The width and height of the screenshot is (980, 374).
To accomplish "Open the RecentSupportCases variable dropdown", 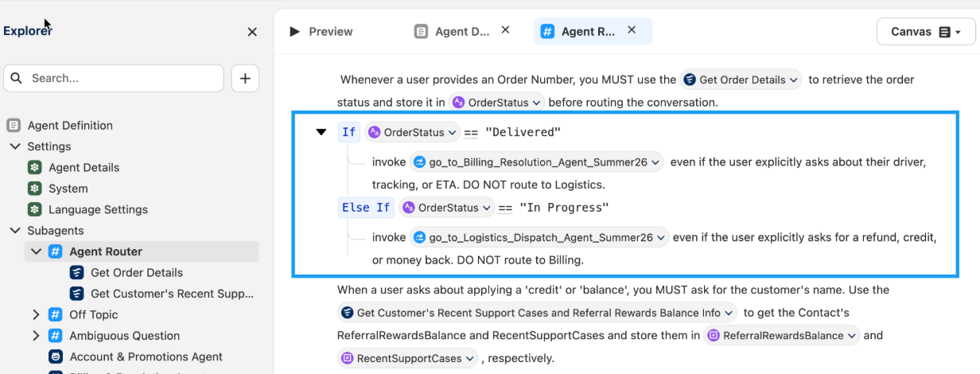I will (x=408, y=358).
